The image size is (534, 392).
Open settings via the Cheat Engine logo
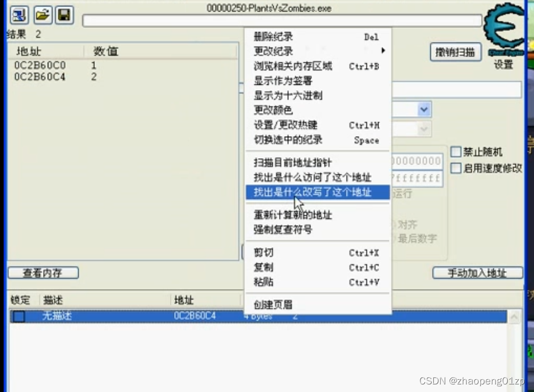(x=504, y=32)
